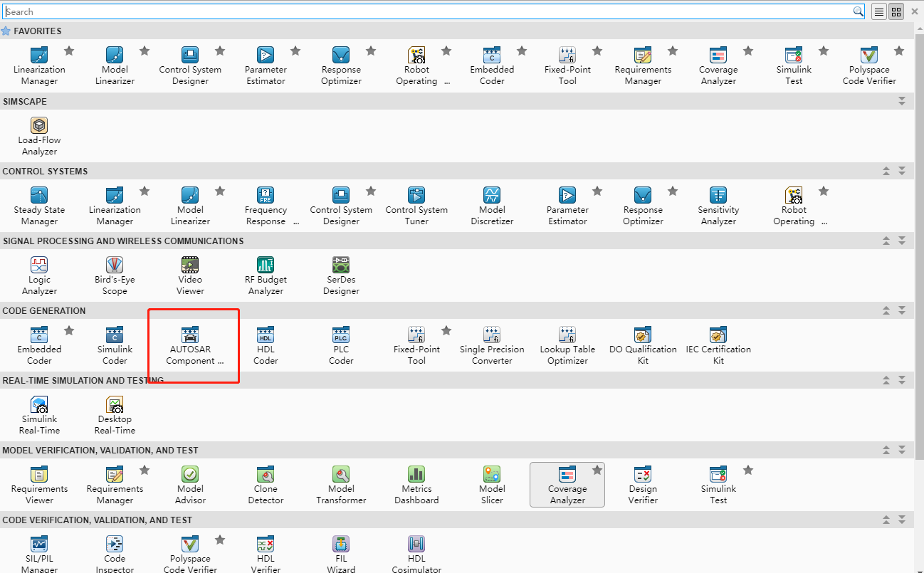Toggle star for Response Optimizer in Control Systems

click(673, 191)
